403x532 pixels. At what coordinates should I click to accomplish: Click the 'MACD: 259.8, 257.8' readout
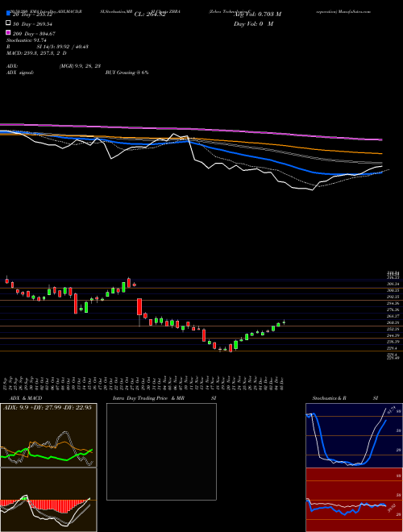(36, 53)
